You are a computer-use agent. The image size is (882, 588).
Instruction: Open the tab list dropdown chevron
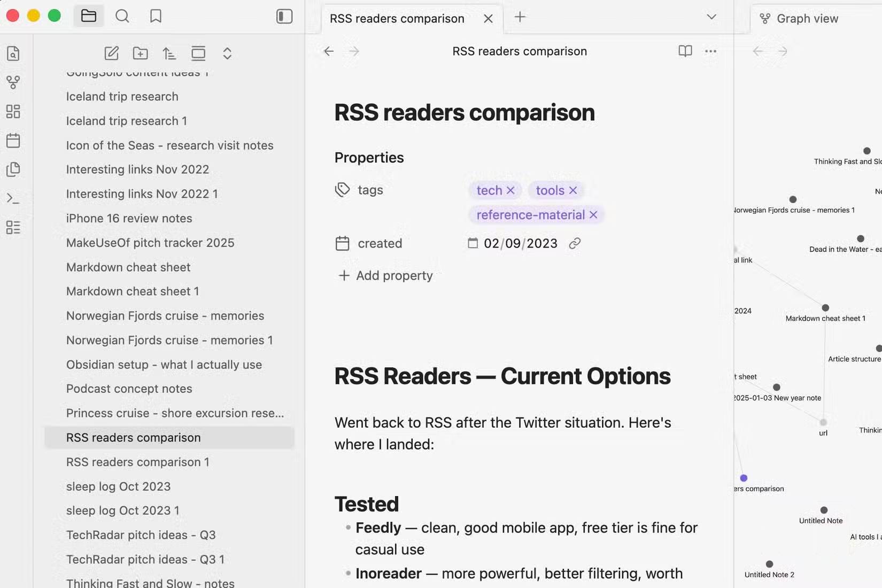(x=711, y=17)
